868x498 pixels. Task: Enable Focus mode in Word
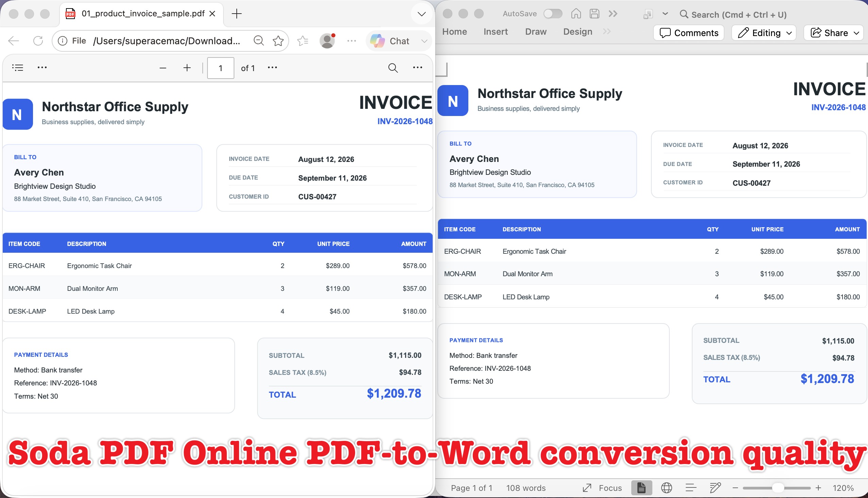602,488
